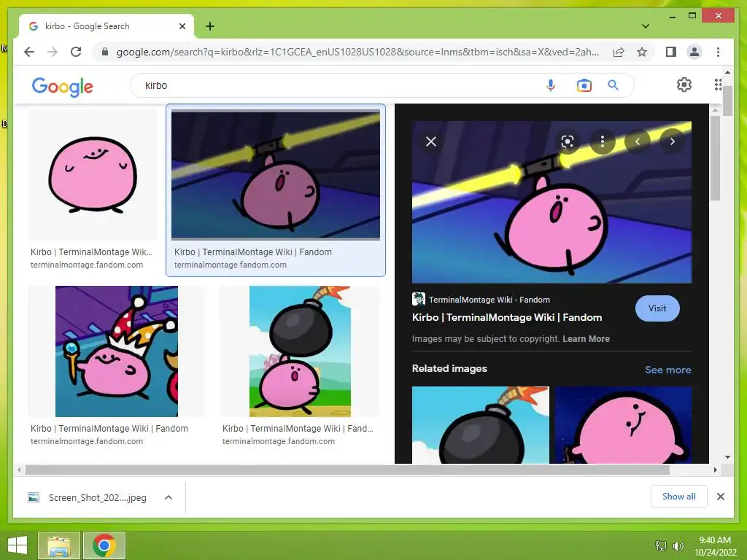Image resolution: width=747 pixels, height=560 pixels.
Task: Show previous image with left chevron
Action: tap(638, 141)
